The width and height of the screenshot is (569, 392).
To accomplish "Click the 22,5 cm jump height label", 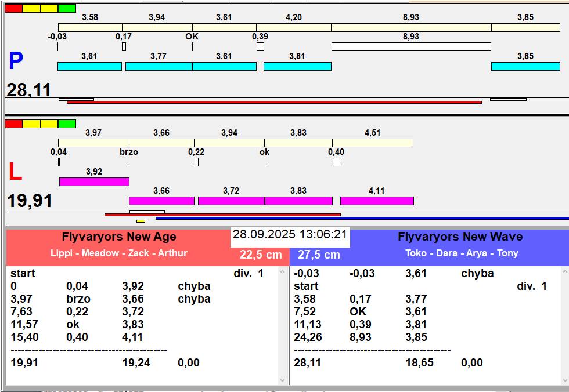I will tap(261, 255).
